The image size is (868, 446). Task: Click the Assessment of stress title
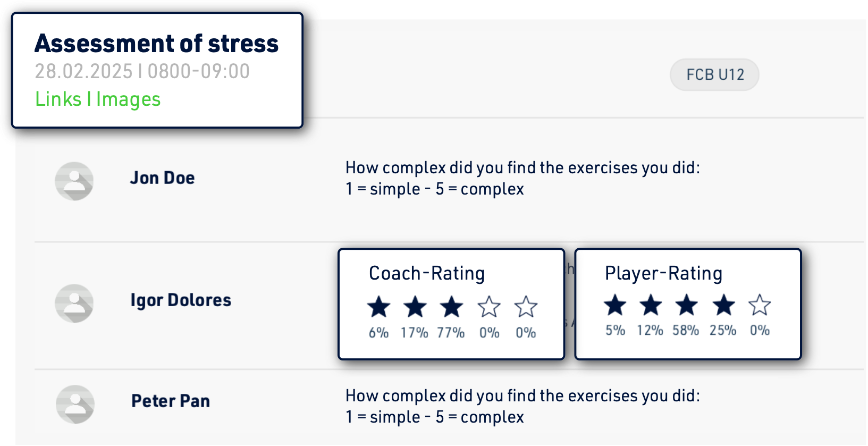[x=156, y=44]
